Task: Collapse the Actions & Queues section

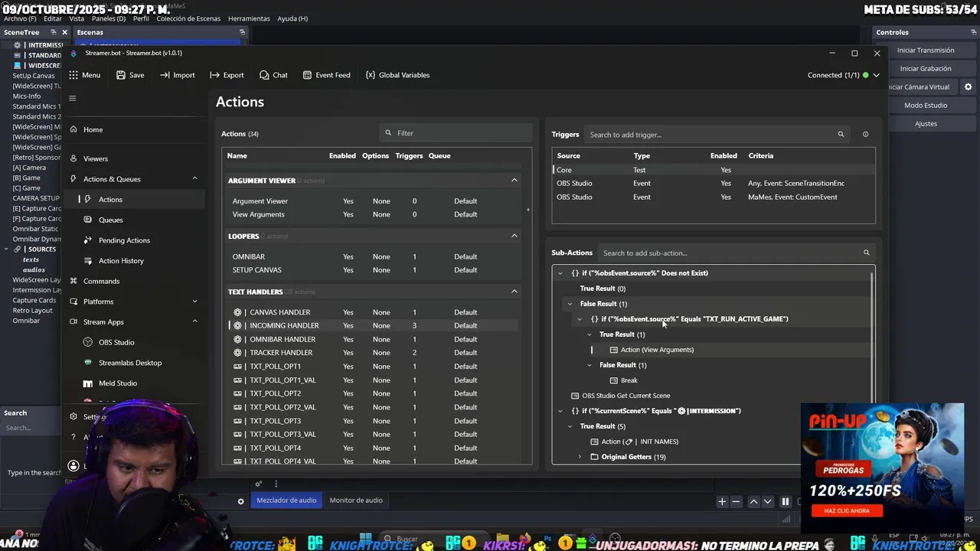Action: [194, 179]
